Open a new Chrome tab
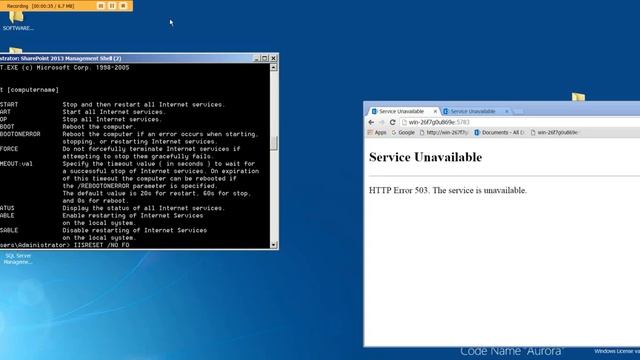The image size is (640, 360). pos(518,111)
